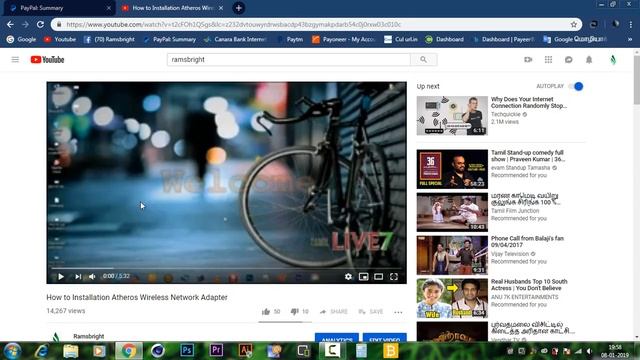Open File Explorer folder in taskbar
Viewport: 640px width, 360px height.
pos(71,351)
